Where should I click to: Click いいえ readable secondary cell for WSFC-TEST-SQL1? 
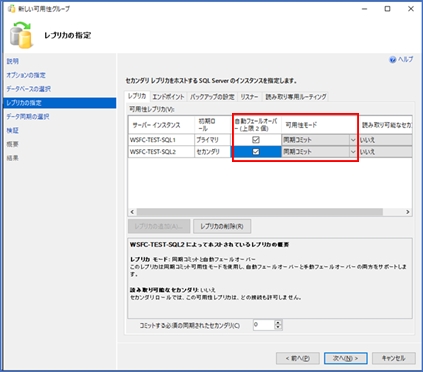[385, 140]
